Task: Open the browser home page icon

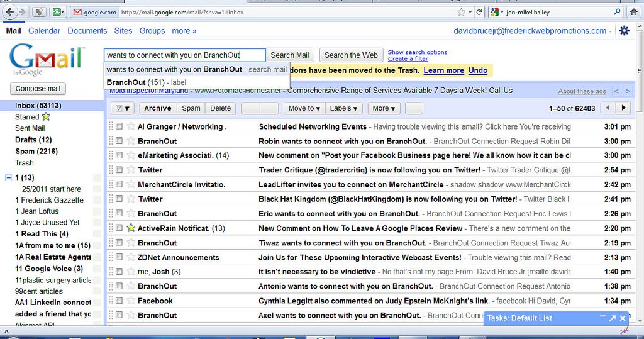Action: 634,13
